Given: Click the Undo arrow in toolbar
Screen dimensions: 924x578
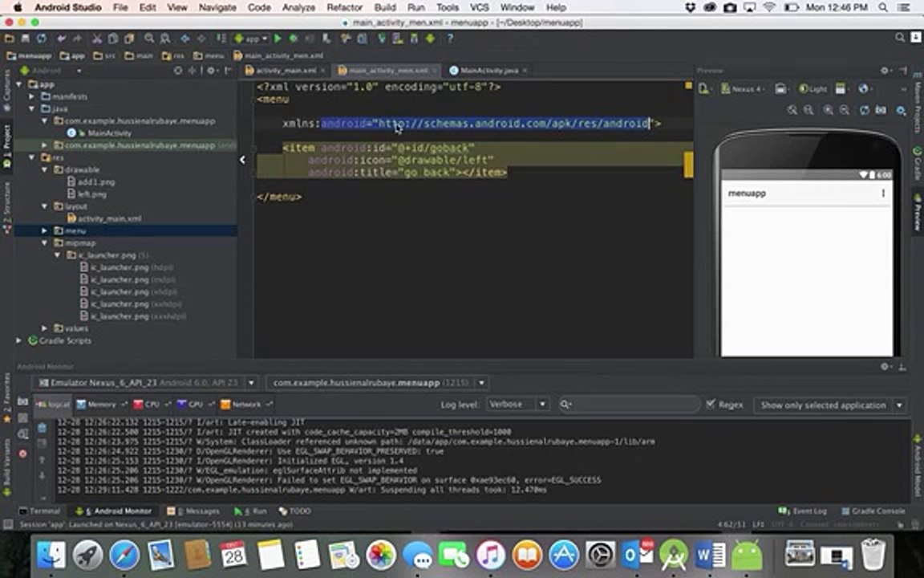Looking at the screenshot, I should pyautogui.click(x=61, y=39).
